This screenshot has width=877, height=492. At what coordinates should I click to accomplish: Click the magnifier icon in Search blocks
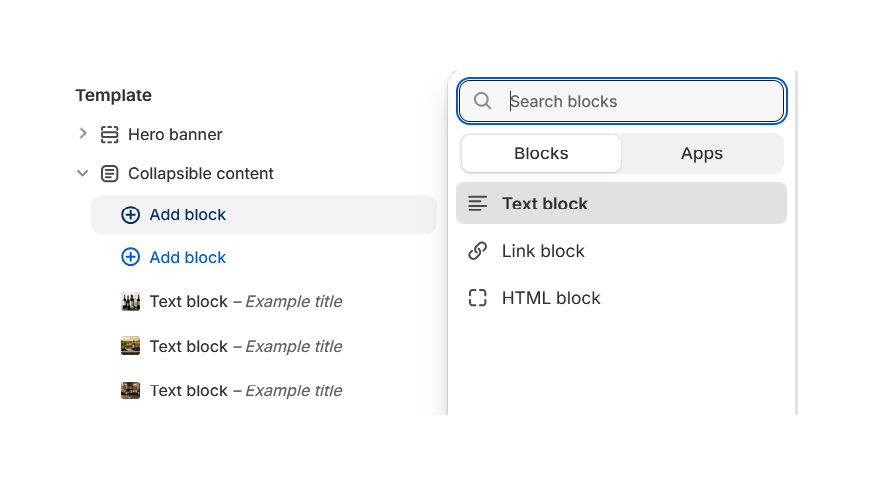[x=482, y=101]
